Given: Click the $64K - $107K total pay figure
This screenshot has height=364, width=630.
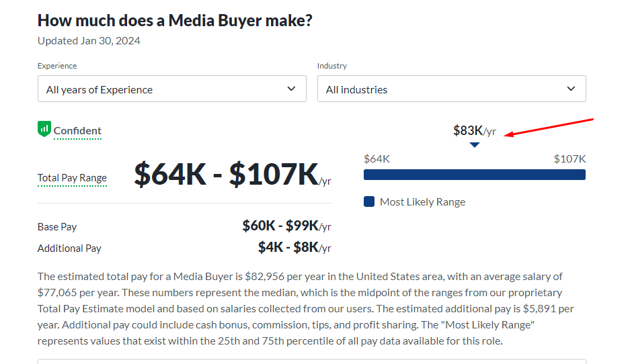Looking at the screenshot, I should [233, 174].
